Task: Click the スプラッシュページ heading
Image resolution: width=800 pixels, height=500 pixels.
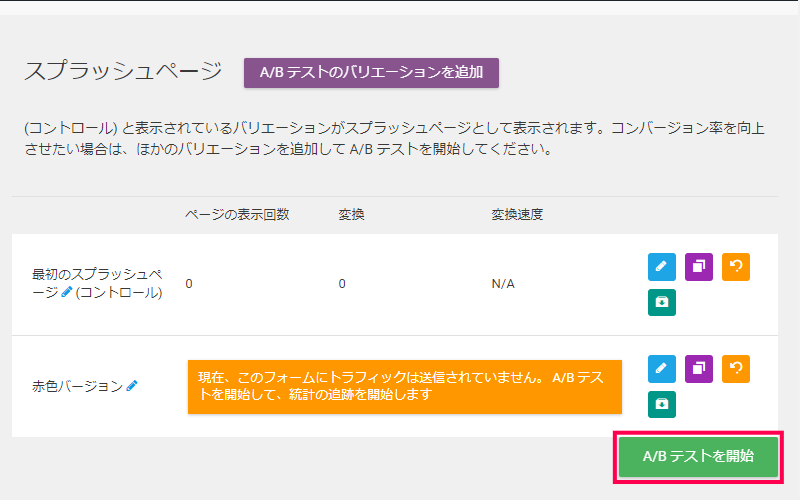Action: click(x=123, y=71)
